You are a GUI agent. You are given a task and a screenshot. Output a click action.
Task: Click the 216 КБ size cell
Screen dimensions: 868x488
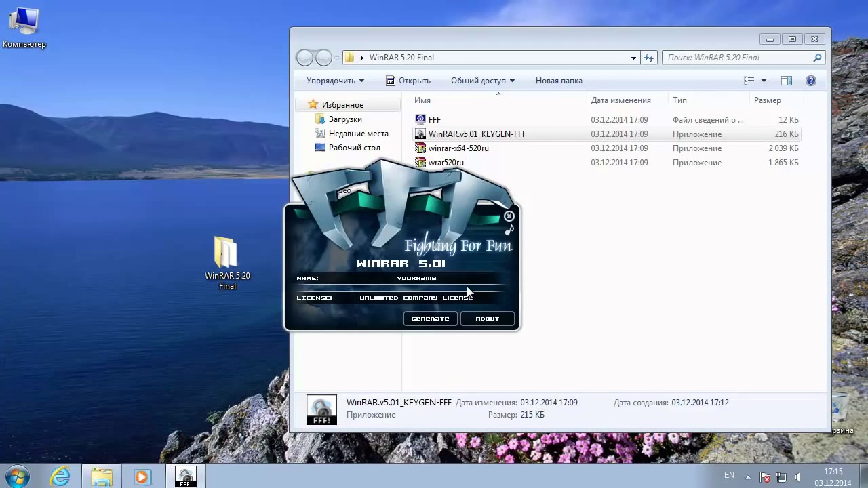[x=787, y=134]
